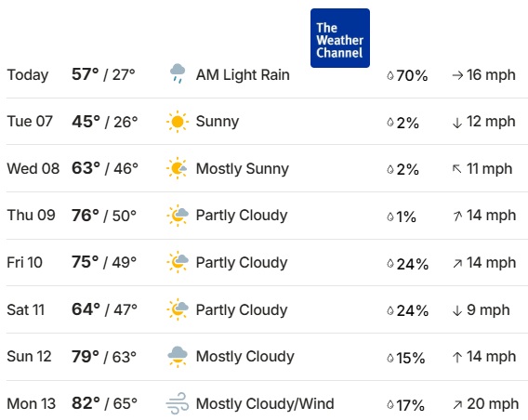Open the Sat 11 forecast day
Screen dimensions: 528x420
26,309
